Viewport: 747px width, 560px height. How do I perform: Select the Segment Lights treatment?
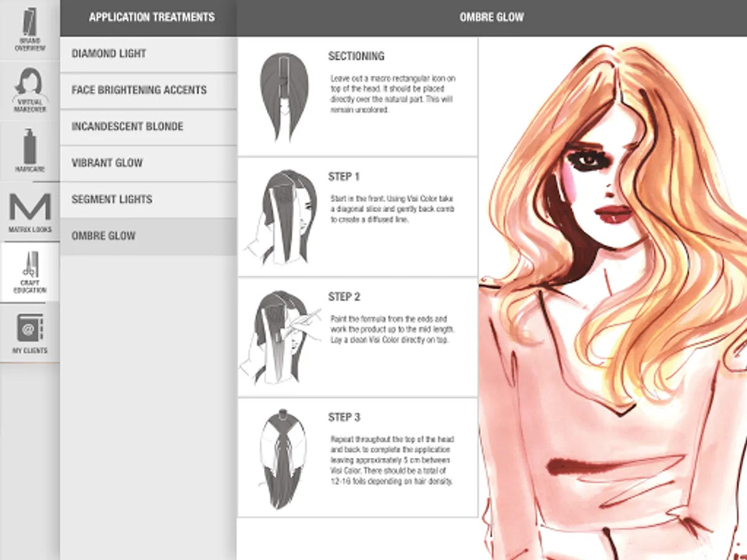point(148,200)
